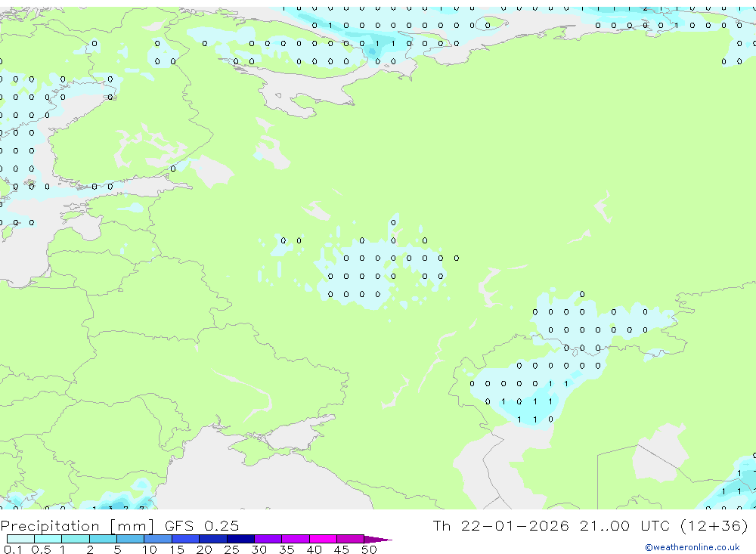
Task: Click the legend label 30
Action: pyautogui.click(x=259, y=549)
